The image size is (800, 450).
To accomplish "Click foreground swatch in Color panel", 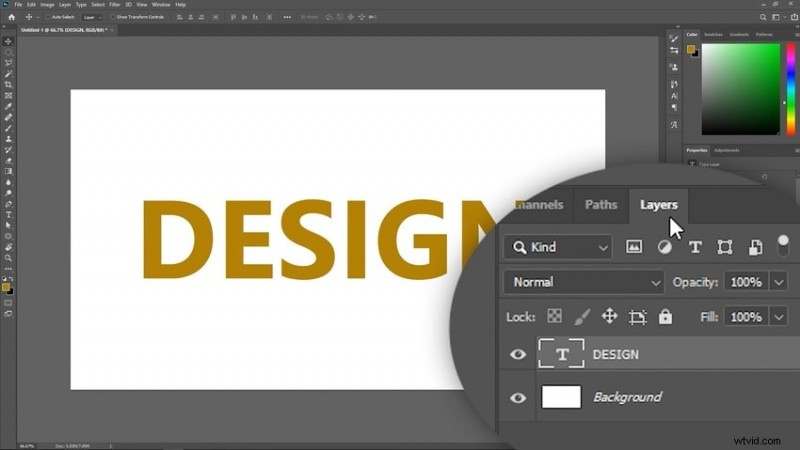I will pyautogui.click(x=691, y=49).
